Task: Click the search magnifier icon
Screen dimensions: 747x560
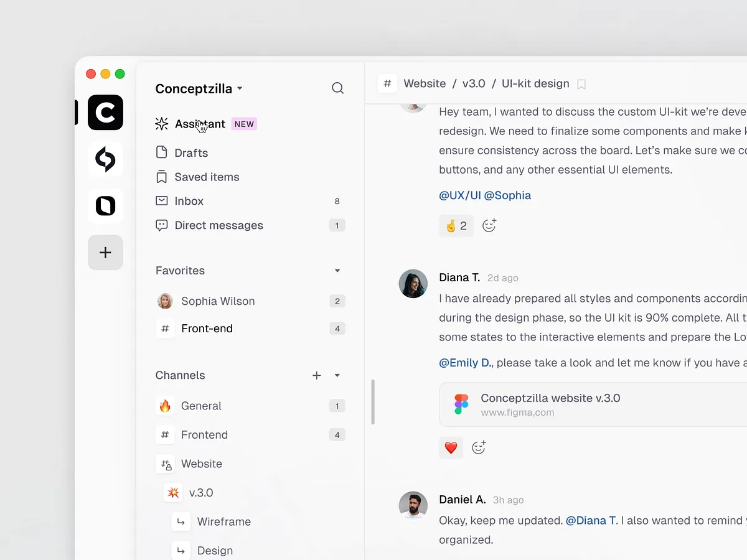Action: (x=337, y=88)
